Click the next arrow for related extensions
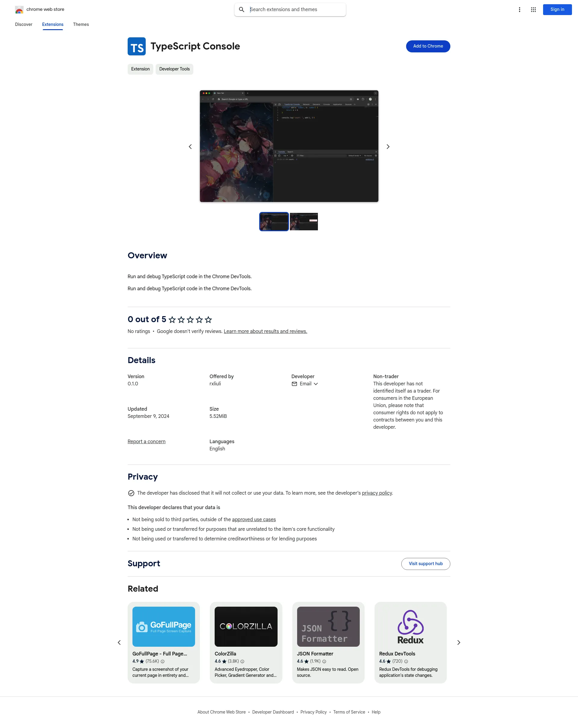This screenshot has width=578, height=728. [x=458, y=642]
